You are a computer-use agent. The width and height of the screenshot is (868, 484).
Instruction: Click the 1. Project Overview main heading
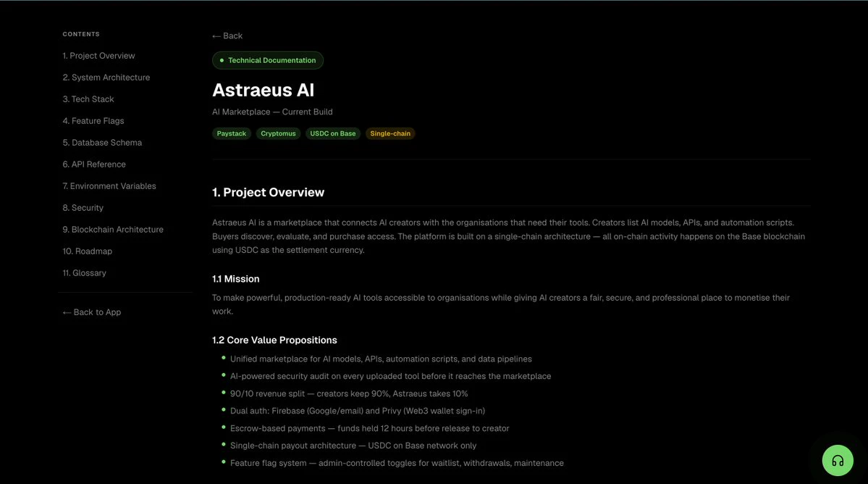click(268, 192)
